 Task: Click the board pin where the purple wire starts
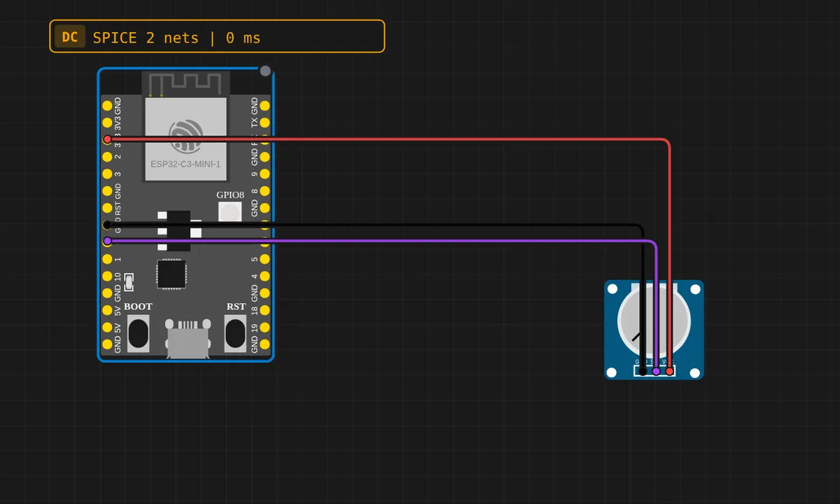[107, 241]
